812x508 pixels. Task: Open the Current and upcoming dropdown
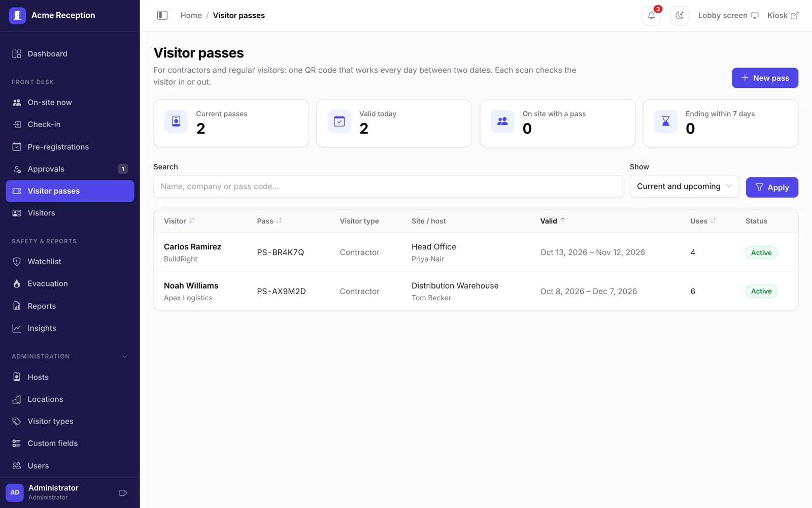pyautogui.click(x=684, y=186)
